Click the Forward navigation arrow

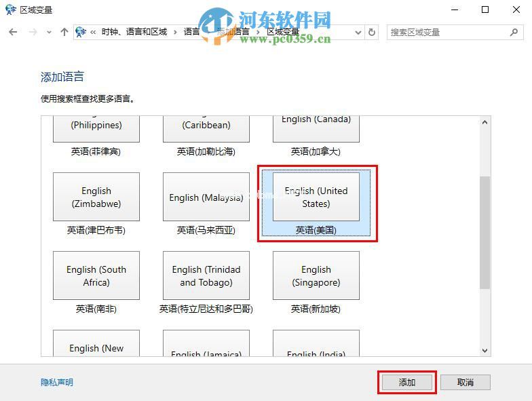pyautogui.click(x=33, y=33)
